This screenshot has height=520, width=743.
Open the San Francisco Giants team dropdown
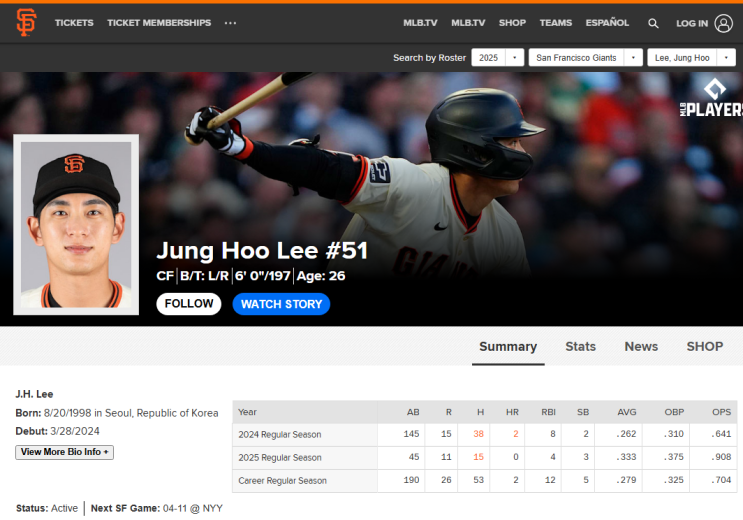[585, 58]
